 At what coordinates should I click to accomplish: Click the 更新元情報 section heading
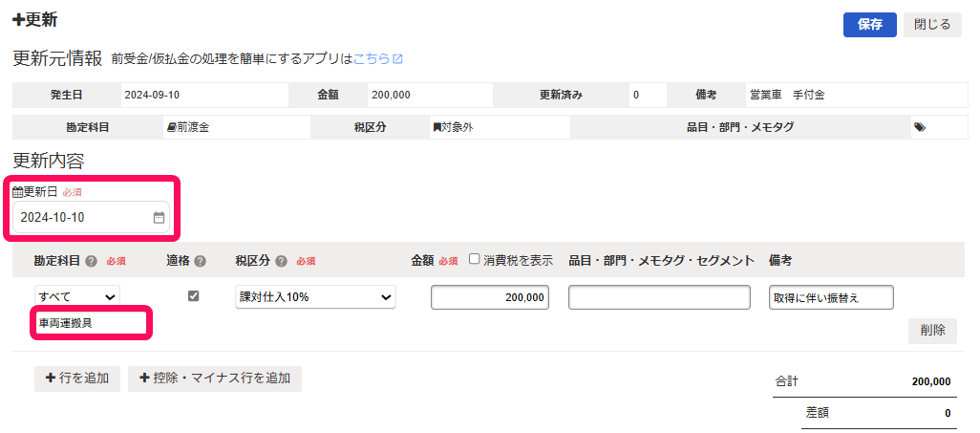coord(57,59)
